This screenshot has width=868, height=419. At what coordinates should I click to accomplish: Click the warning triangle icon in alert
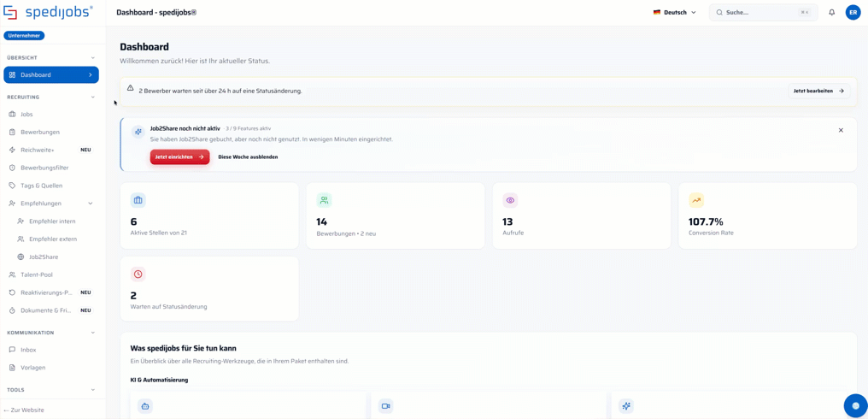pos(130,87)
